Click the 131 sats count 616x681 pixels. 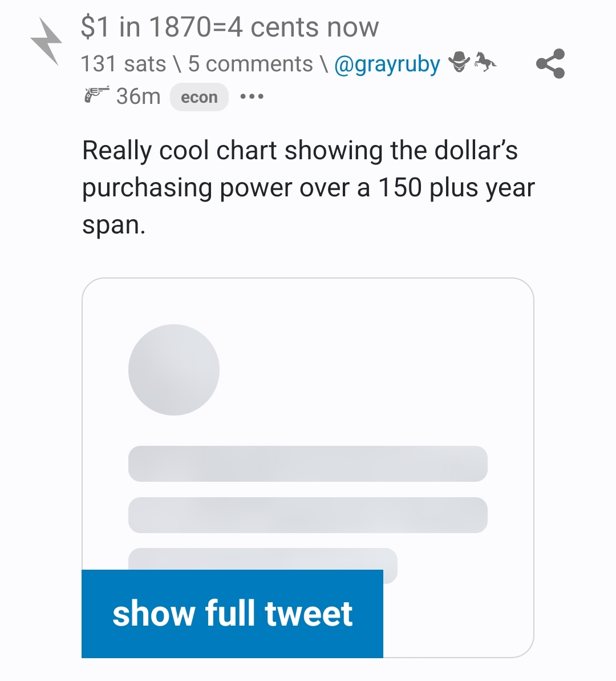(x=123, y=65)
